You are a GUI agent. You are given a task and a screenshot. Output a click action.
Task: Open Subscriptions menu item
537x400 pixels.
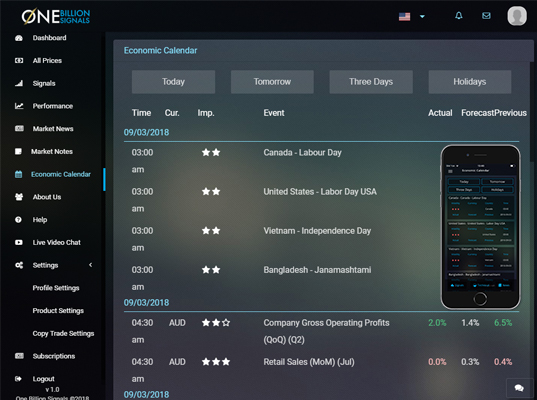[x=54, y=356]
